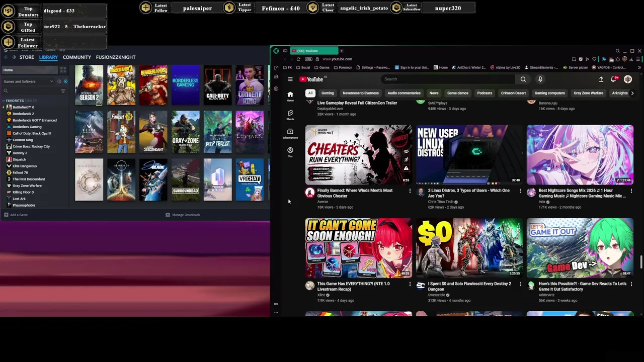This screenshot has width=644, height=362.
Task: Open Chris Titus Tech channel link
Action: pos(441,202)
